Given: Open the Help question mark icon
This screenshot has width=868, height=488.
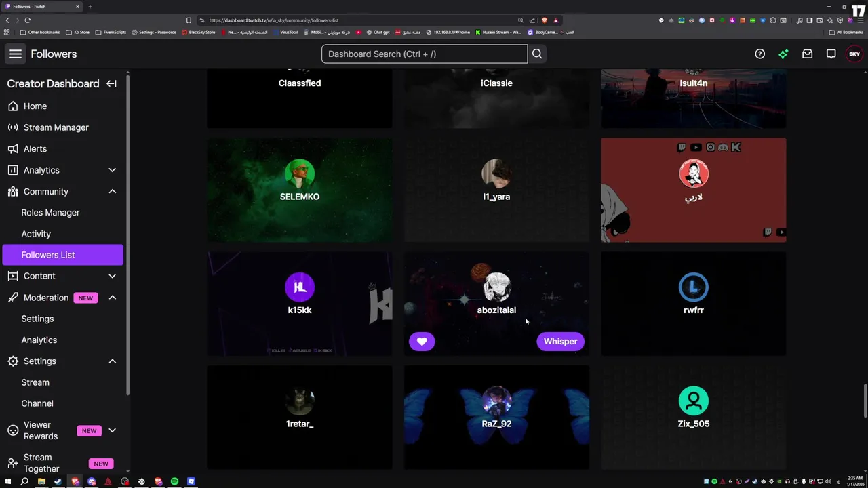Looking at the screenshot, I should pos(759,54).
